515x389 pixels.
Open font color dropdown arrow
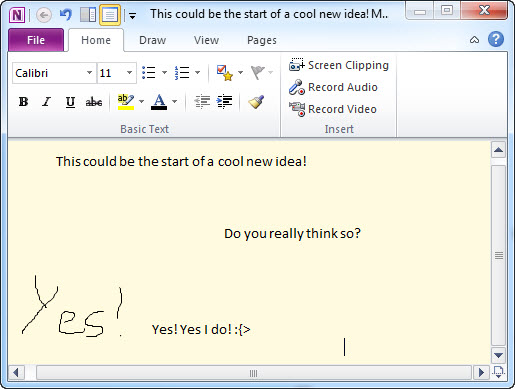[174, 101]
